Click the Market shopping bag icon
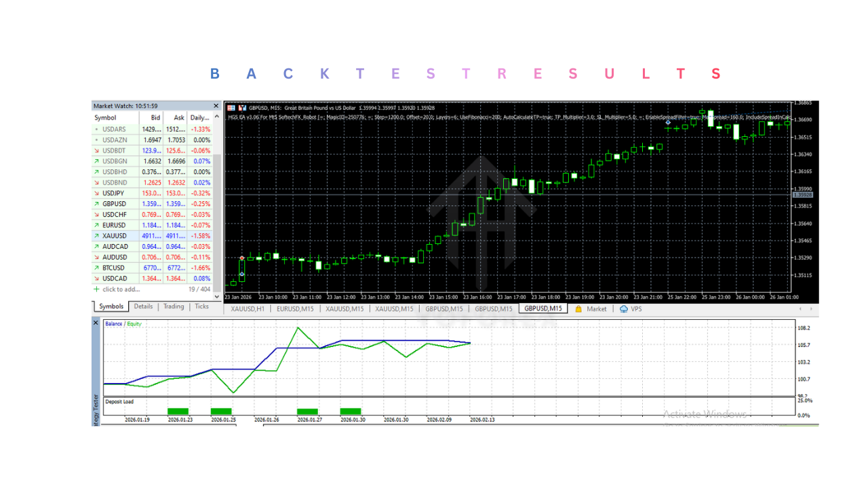This screenshot has width=868, height=488. [578, 309]
